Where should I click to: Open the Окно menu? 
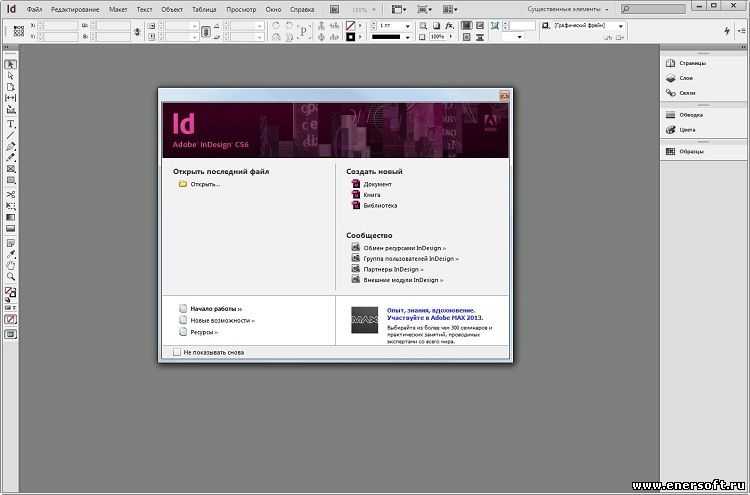[273, 9]
